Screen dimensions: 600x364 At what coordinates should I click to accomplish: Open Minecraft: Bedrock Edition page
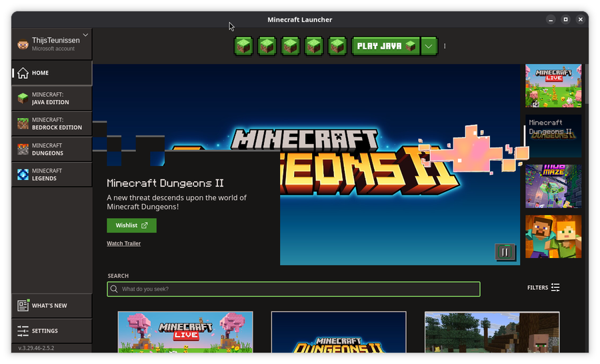coord(51,123)
